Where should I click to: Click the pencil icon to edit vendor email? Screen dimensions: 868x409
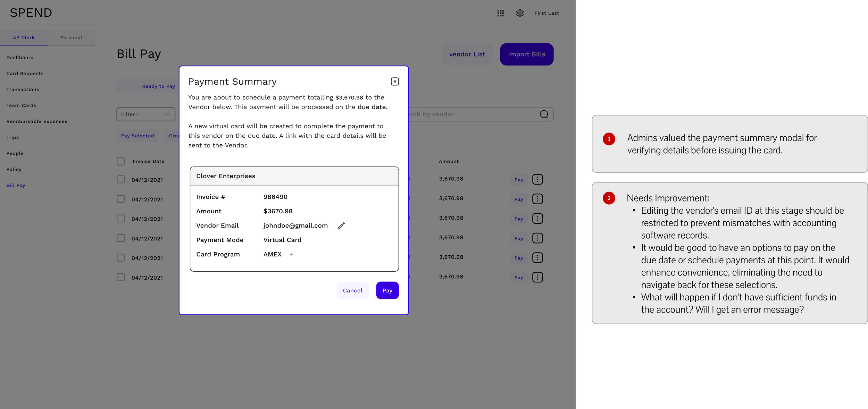(341, 226)
